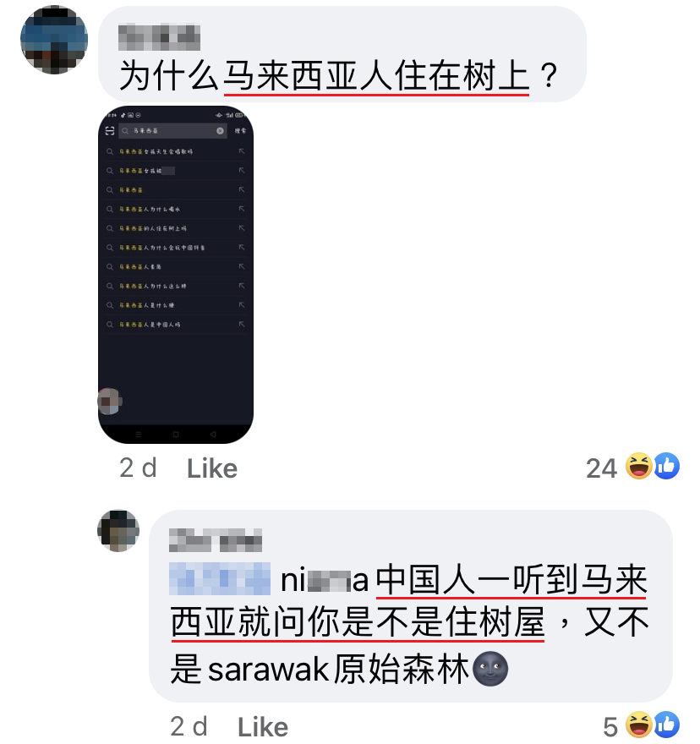Open the attached phone screenshot image
This screenshot has height=744, width=700.
point(176,275)
